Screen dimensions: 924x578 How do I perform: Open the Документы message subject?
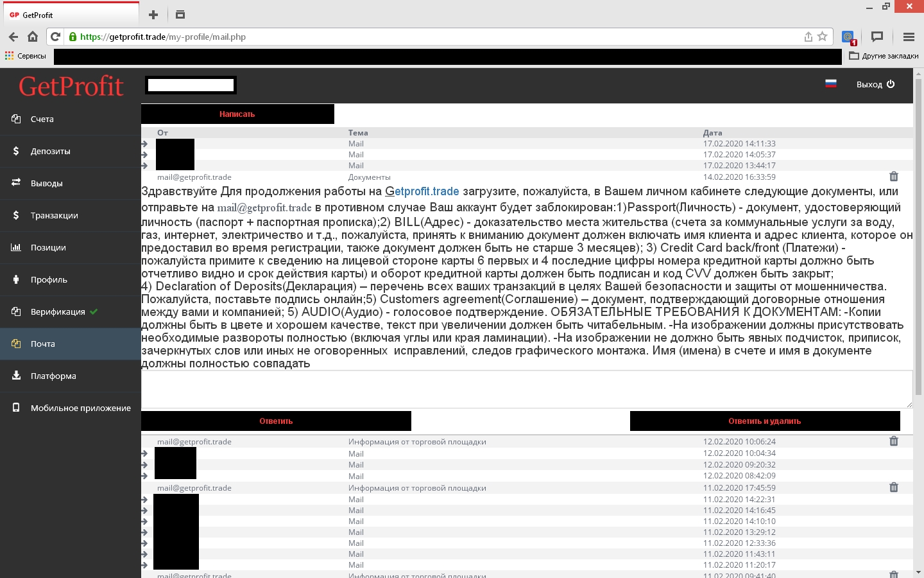(x=369, y=177)
